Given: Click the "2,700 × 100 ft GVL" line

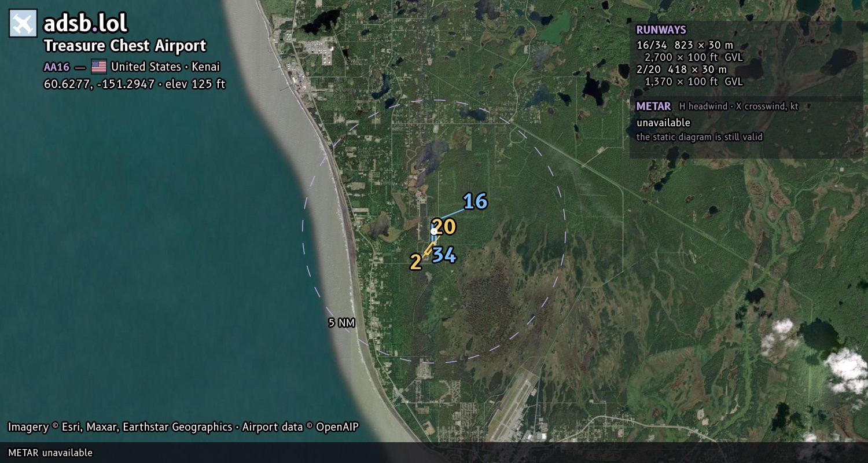Looking at the screenshot, I should 694,57.
